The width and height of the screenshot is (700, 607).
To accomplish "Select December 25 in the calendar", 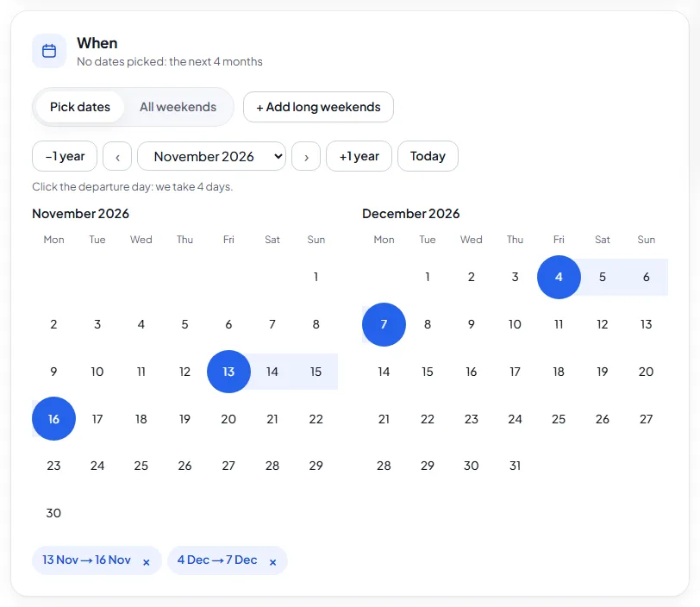I will (559, 419).
